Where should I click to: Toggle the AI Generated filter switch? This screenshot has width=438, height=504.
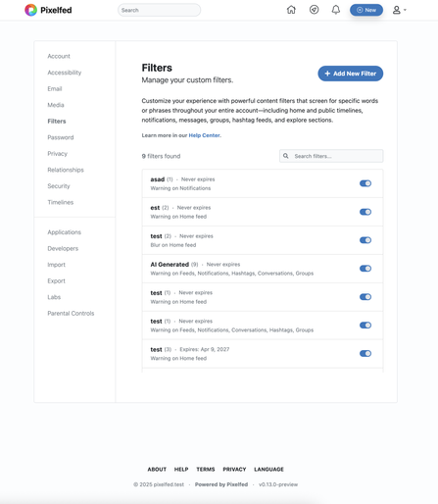pyautogui.click(x=365, y=269)
